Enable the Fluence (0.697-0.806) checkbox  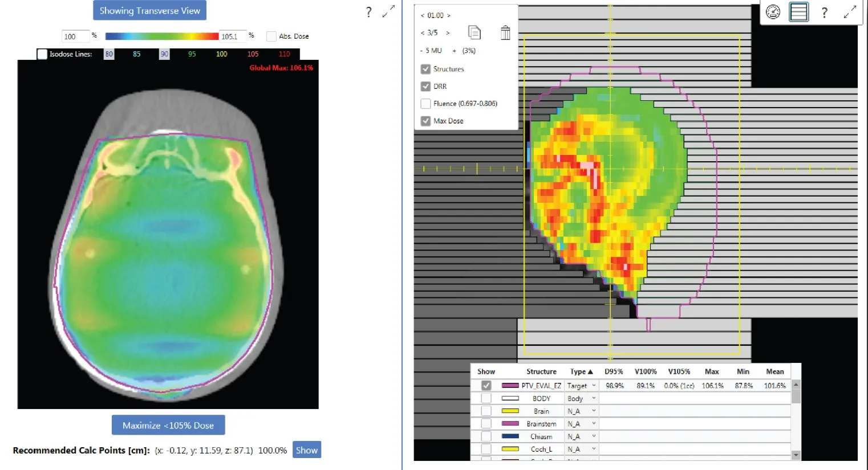pos(425,103)
